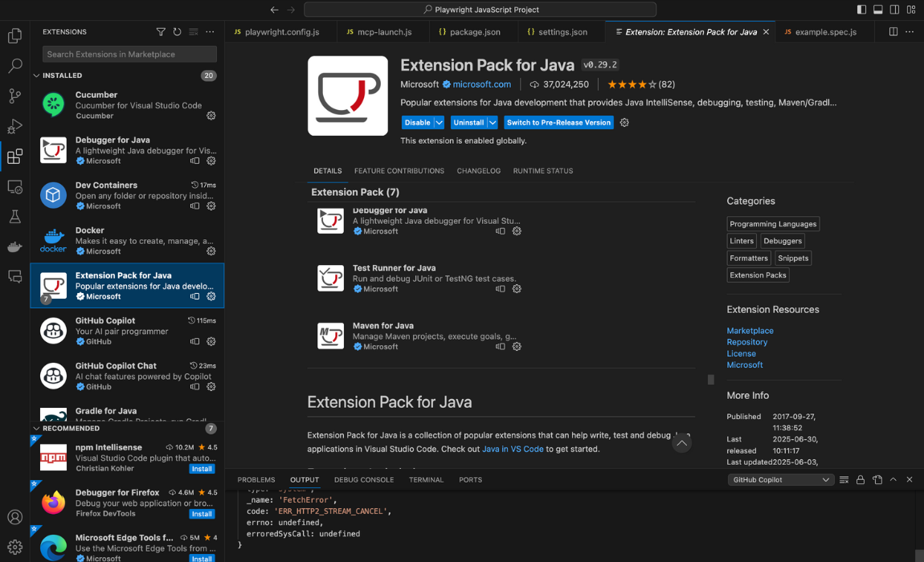Toggle the bottom Panel visibility
This screenshot has width=924, height=562.
click(880, 9)
